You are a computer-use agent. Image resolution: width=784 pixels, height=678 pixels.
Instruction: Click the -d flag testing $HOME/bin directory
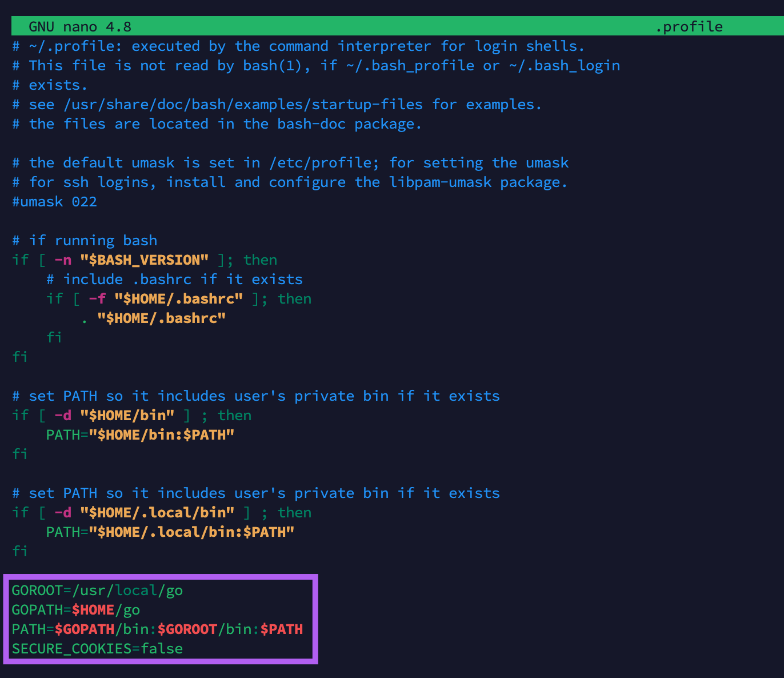point(63,415)
